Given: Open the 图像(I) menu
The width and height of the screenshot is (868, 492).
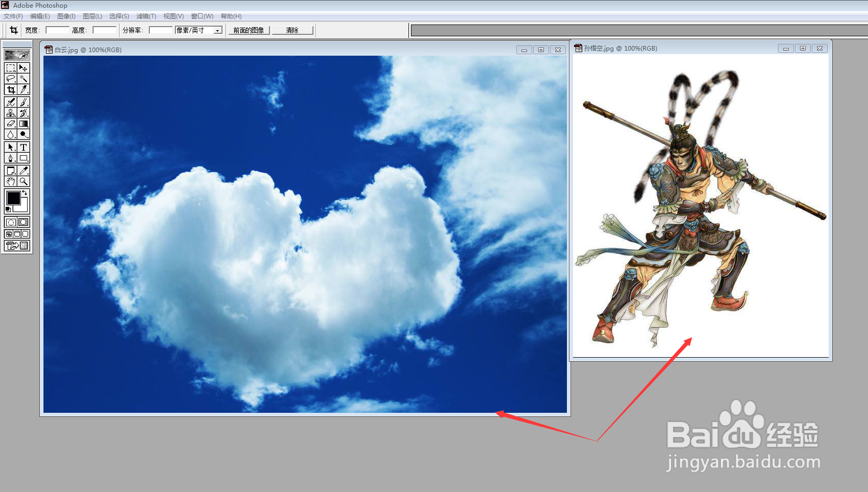Looking at the screenshot, I should (x=66, y=16).
